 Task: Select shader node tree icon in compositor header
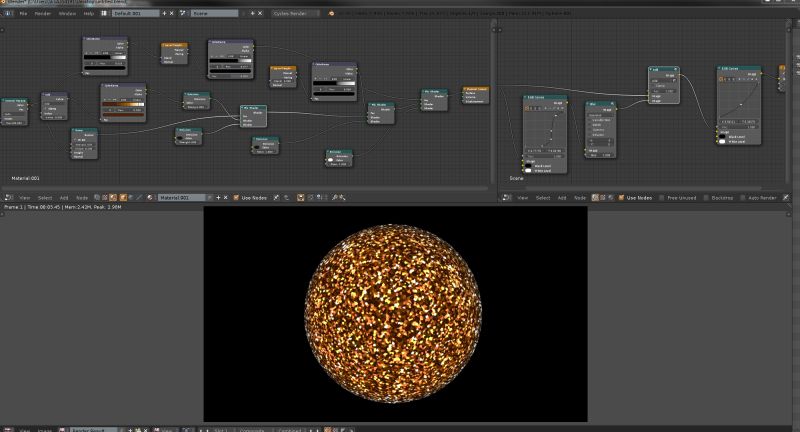[611, 197]
